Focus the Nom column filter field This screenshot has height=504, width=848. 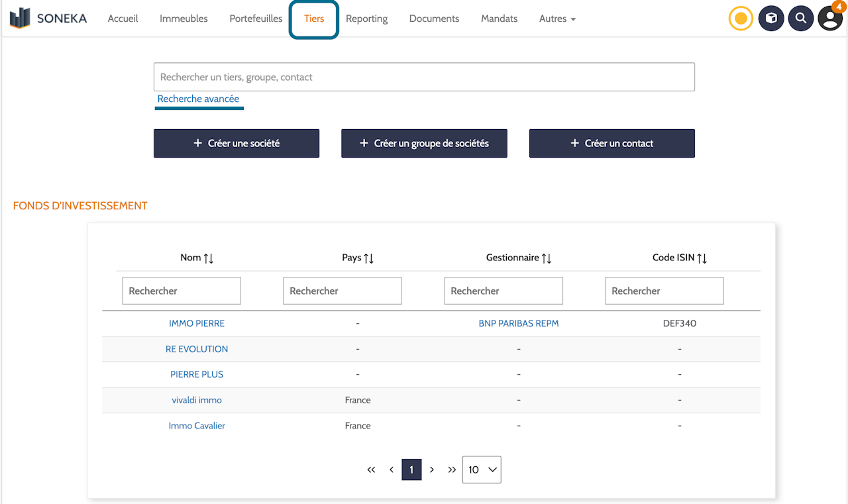(x=182, y=291)
